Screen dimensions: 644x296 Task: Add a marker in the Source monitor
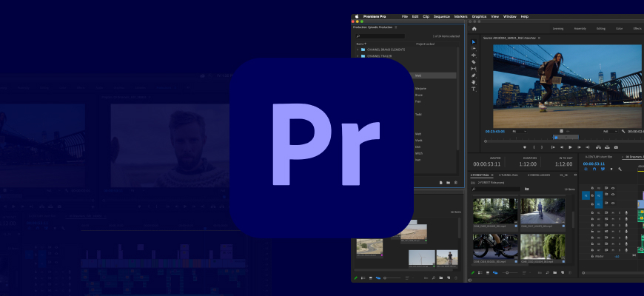click(525, 147)
